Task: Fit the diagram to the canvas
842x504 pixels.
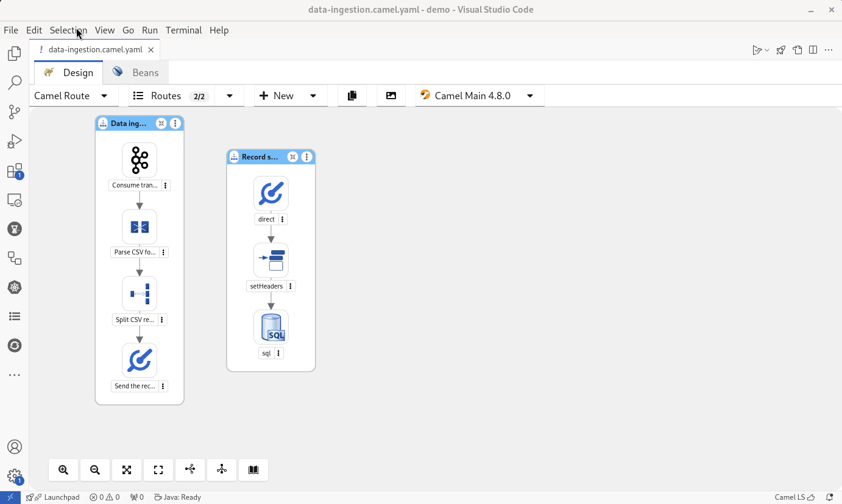Action: click(127, 469)
